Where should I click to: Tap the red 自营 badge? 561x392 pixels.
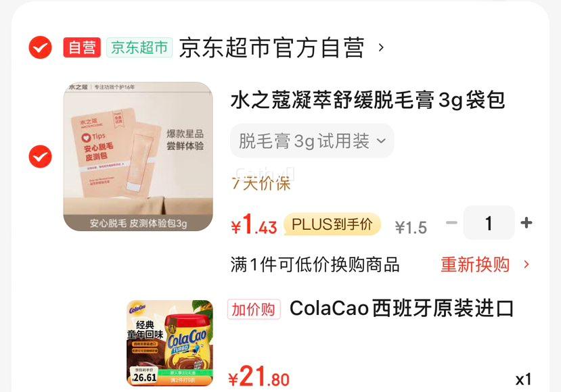coord(82,47)
